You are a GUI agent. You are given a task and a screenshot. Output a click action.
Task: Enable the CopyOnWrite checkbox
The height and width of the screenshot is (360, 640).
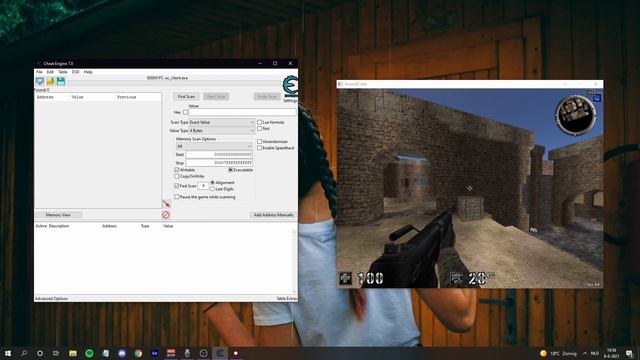[177, 176]
